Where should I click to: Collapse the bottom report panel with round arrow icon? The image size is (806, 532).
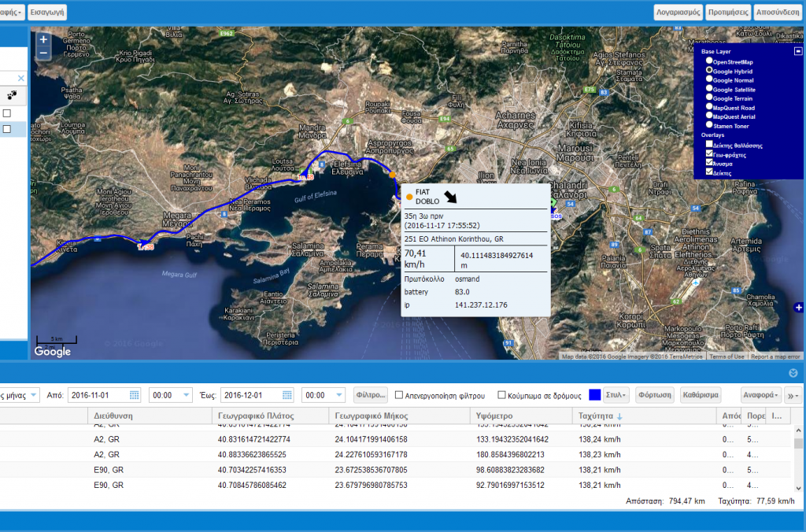coord(793,373)
